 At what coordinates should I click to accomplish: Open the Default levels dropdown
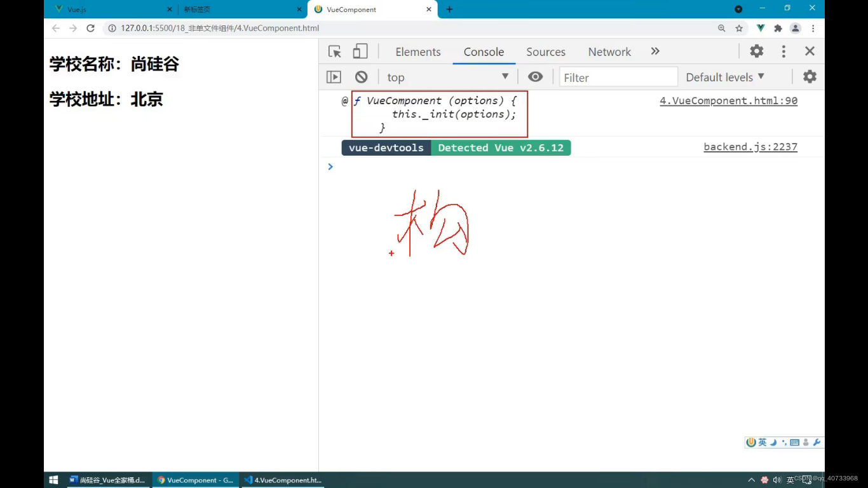(725, 77)
